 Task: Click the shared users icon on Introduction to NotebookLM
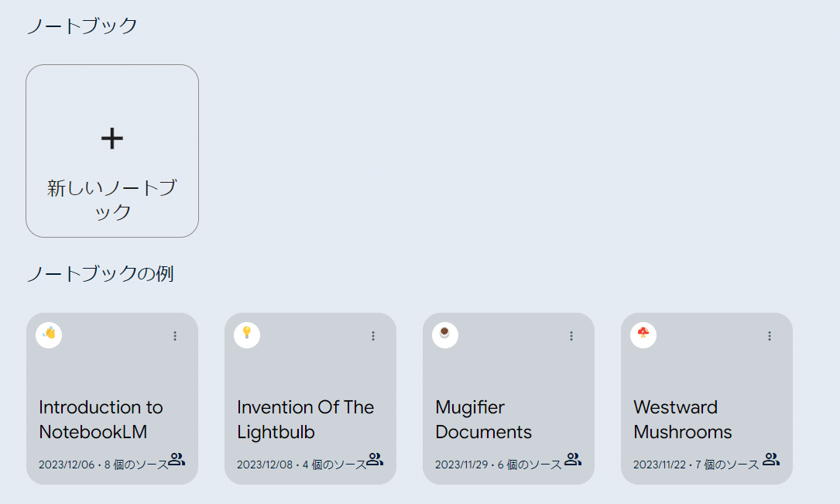pyautogui.click(x=177, y=458)
